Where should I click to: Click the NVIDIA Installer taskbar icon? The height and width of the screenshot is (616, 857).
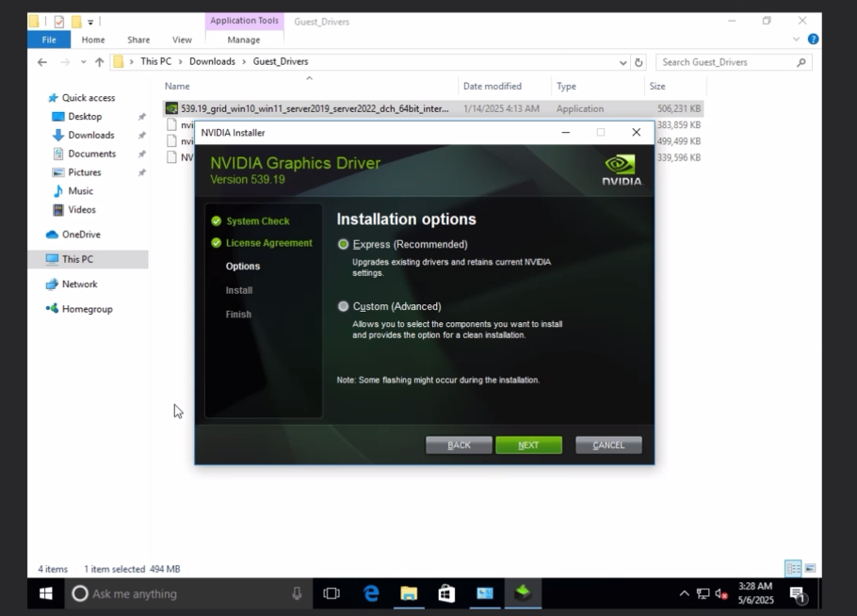point(523,593)
